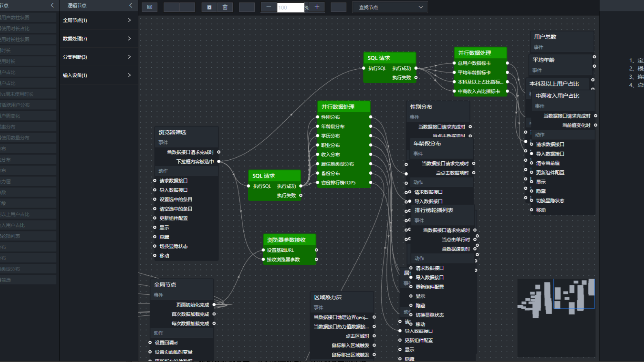Select the 用户总数 node title
The image size is (644, 362).
coord(545,37)
